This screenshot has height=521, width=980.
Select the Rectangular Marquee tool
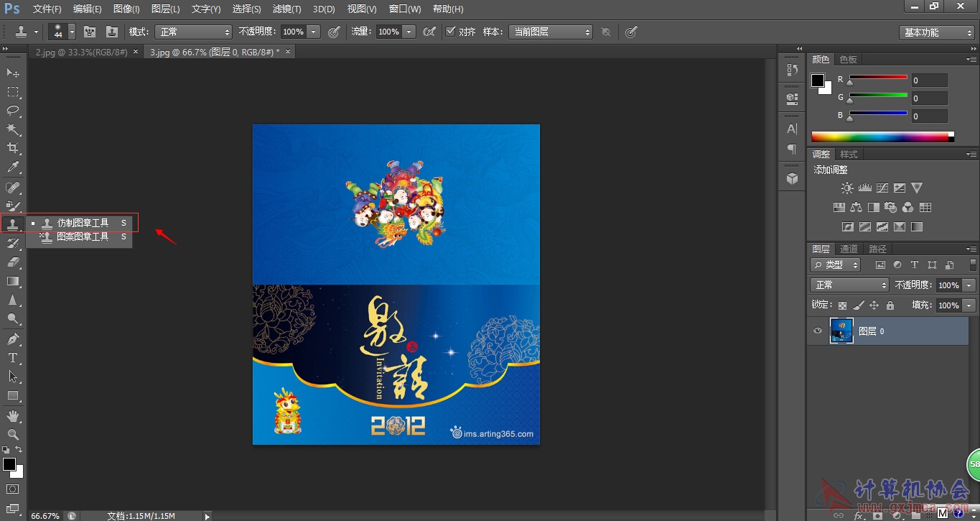click(x=13, y=92)
